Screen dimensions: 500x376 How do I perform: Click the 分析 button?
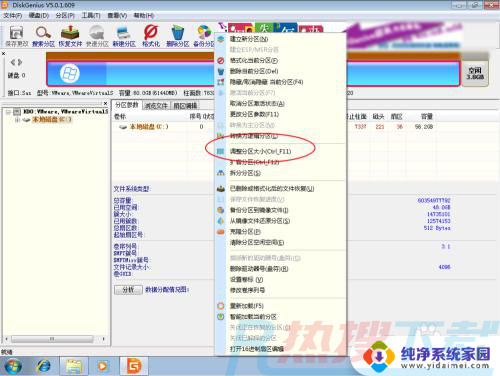(x=128, y=290)
